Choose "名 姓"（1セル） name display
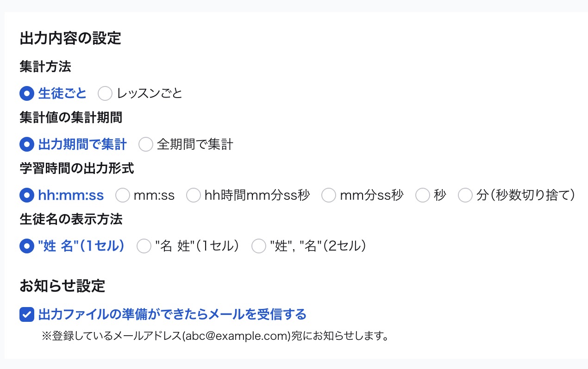Image resolution: width=588 pixels, height=369 pixels. click(144, 246)
